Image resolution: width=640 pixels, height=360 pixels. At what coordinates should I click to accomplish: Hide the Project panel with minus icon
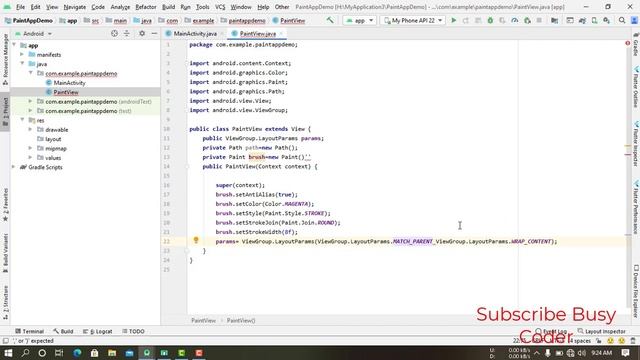tap(154, 33)
